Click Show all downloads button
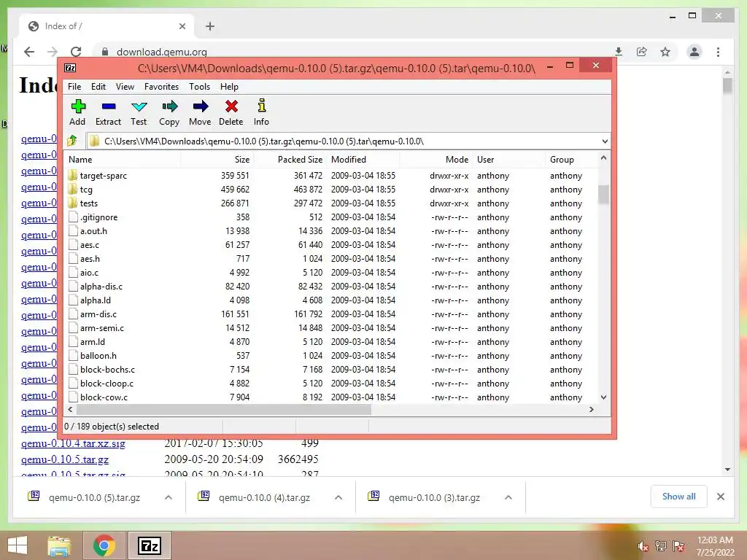 pos(678,497)
